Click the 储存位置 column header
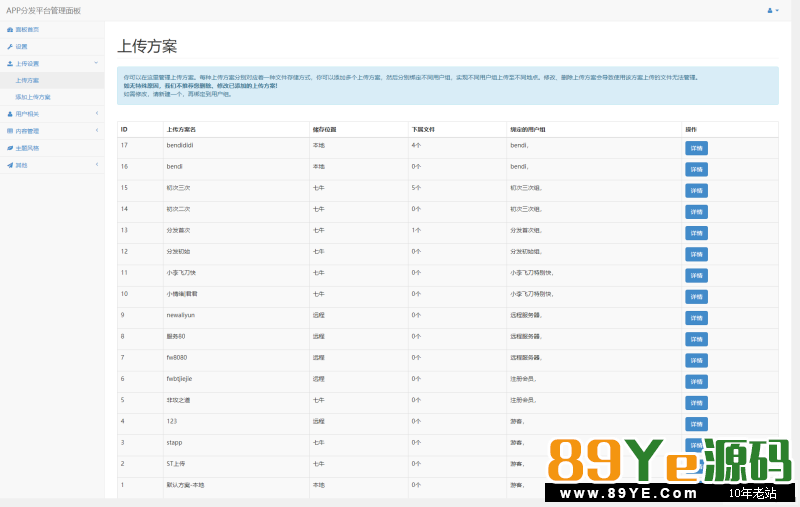Viewport: 800px width, 507px height. (x=324, y=130)
